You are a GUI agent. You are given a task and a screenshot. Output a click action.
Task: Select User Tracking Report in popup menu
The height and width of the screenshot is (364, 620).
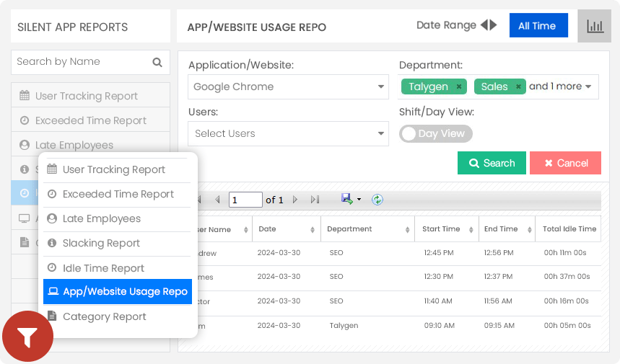pos(117,170)
